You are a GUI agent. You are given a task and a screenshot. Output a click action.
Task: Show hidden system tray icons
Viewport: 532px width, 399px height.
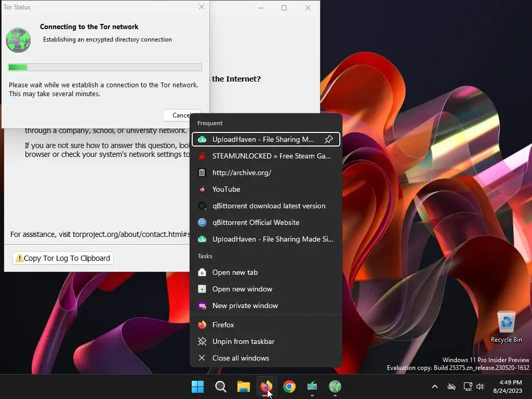(435, 387)
